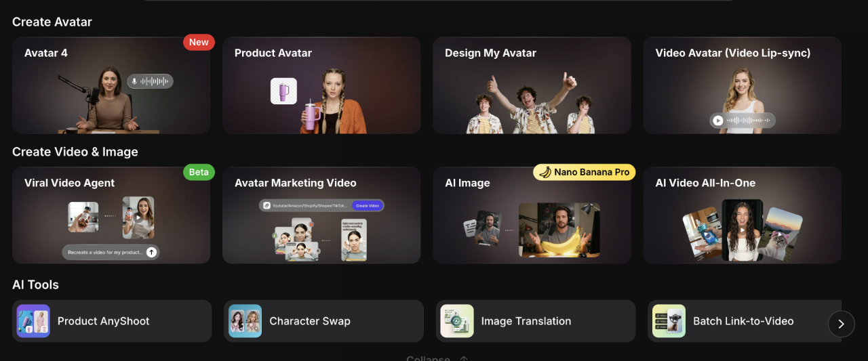Click the tumbler product icon in Product Avatar
The image size is (868, 361).
pos(283,91)
